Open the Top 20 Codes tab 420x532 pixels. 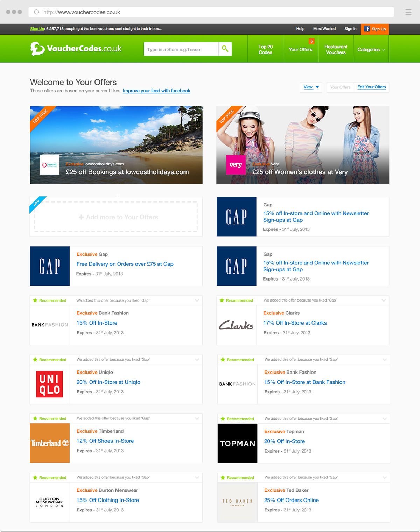[265, 50]
